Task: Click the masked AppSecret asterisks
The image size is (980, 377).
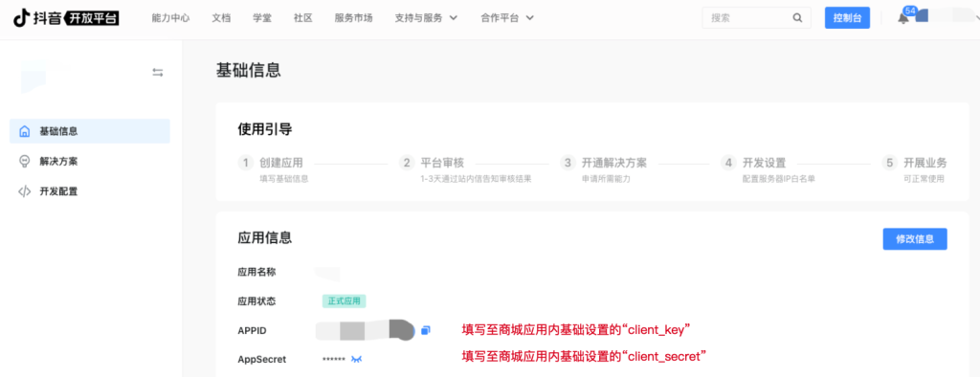Action: [334, 360]
